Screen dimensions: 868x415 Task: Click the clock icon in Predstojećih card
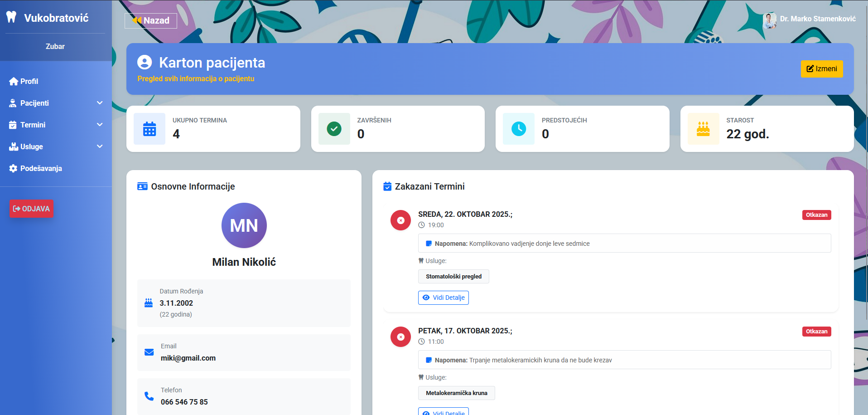[x=518, y=129]
